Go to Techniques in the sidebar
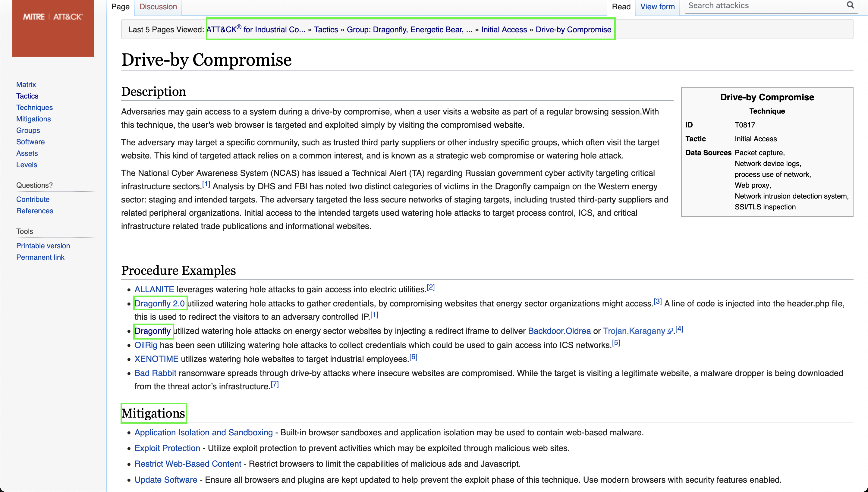868x492 pixels. (x=34, y=108)
